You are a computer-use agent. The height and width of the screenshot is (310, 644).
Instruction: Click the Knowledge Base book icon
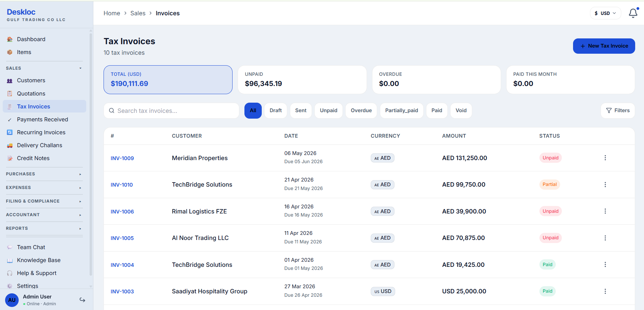pyautogui.click(x=10, y=260)
